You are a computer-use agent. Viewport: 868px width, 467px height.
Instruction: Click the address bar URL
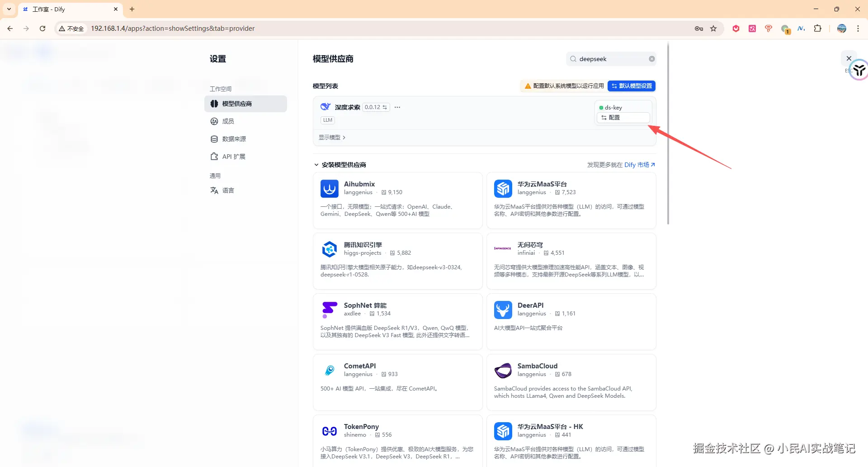pos(173,29)
